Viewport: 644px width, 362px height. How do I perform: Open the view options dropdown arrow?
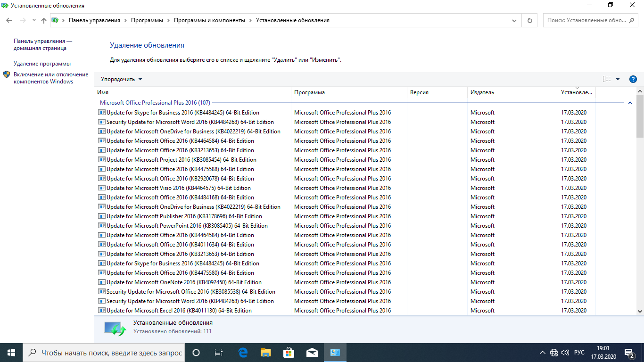(x=618, y=79)
